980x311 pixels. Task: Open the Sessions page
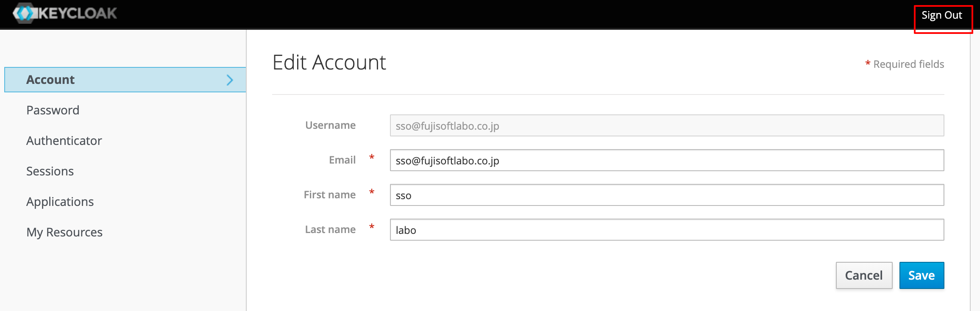click(50, 171)
